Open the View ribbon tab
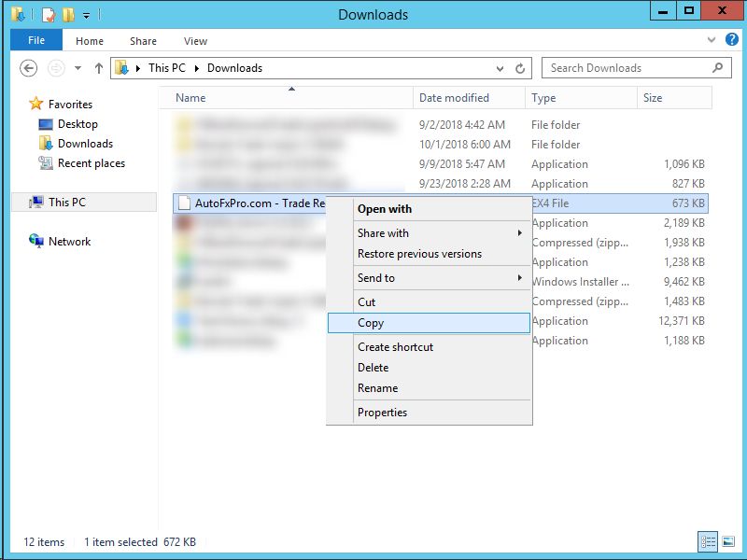The width and height of the screenshot is (747, 560). 195,41
